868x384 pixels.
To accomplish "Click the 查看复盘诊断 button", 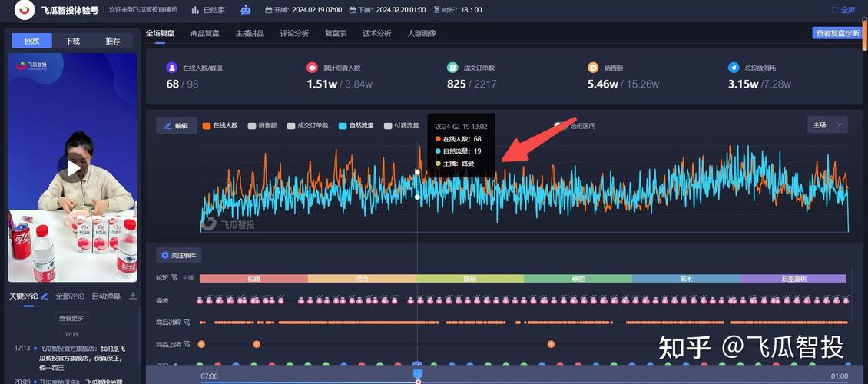I will click(836, 33).
